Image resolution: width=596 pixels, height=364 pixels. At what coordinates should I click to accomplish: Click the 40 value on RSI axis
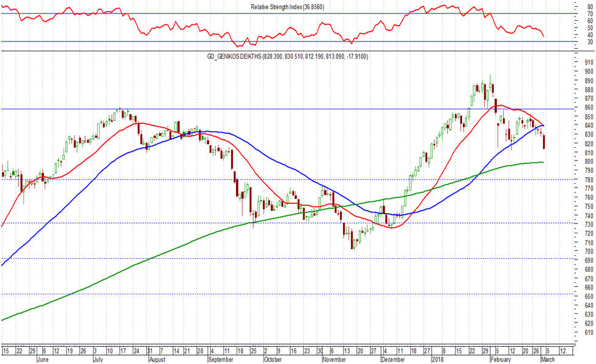coord(590,35)
